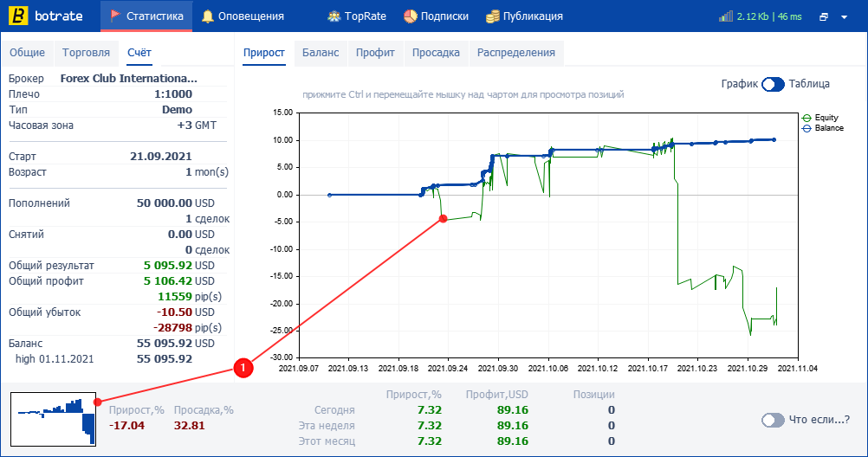
Task: Click the Профит,USD column header
Action: click(497, 395)
